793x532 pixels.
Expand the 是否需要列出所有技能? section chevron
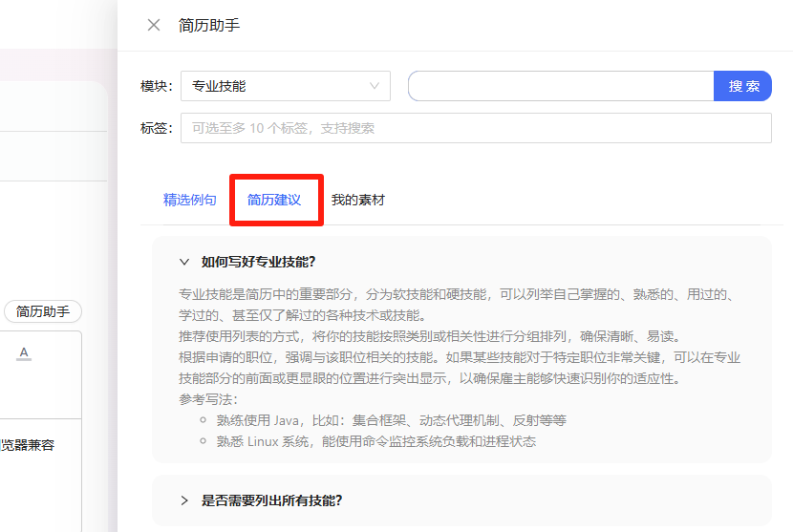[184, 500]
